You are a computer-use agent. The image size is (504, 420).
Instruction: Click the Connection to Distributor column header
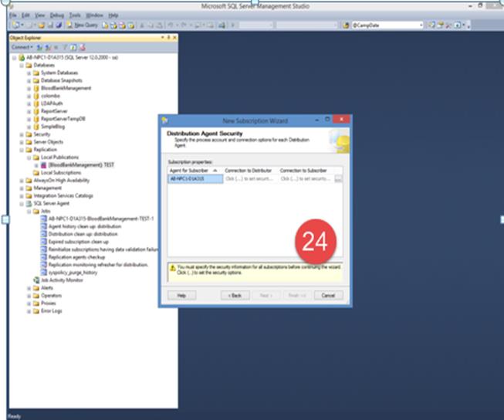[x=250, y=171]
